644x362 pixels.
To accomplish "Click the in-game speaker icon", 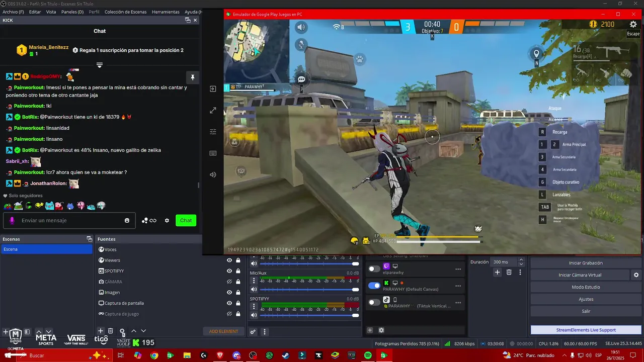I will (x=301, y=27).
